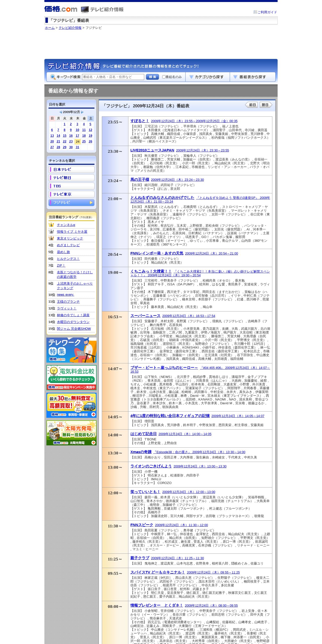Click the 価格.com logo

click(61, 9)
